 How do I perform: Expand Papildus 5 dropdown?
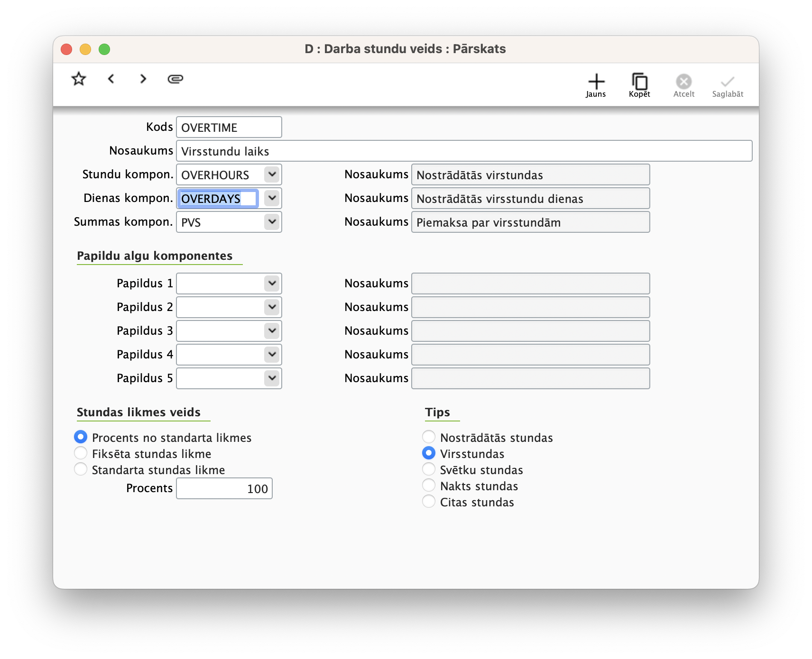coord(272,378)
